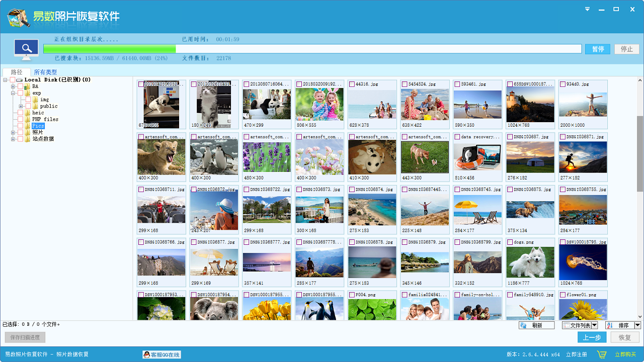Select the checkbox for dogs.png
Viewport: 644px width, 362px height.
click(510, 242)
